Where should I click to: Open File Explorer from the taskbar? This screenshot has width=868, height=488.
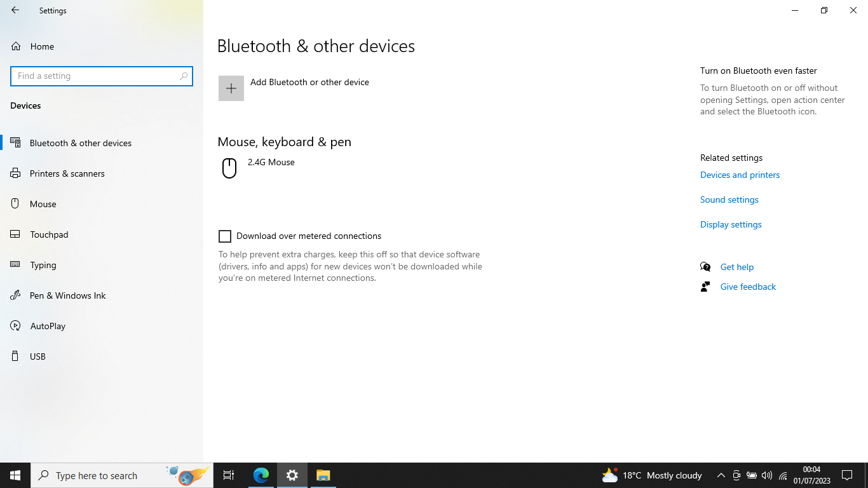[323, 475]
